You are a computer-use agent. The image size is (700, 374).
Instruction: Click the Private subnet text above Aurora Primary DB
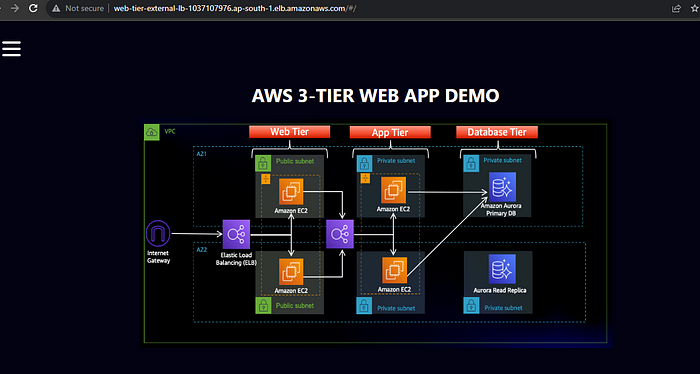pos(502,160)
